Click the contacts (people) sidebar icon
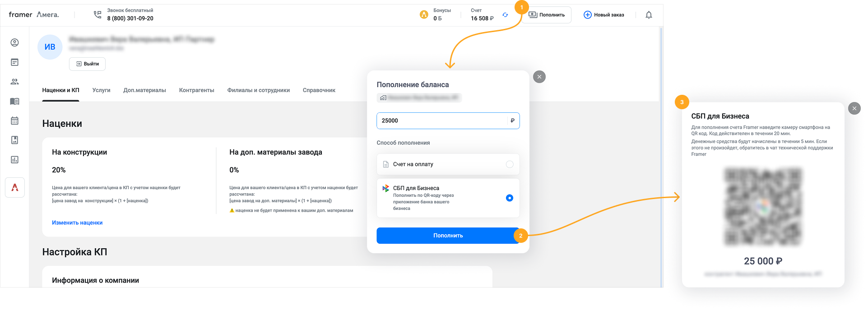 click(14, 82)
